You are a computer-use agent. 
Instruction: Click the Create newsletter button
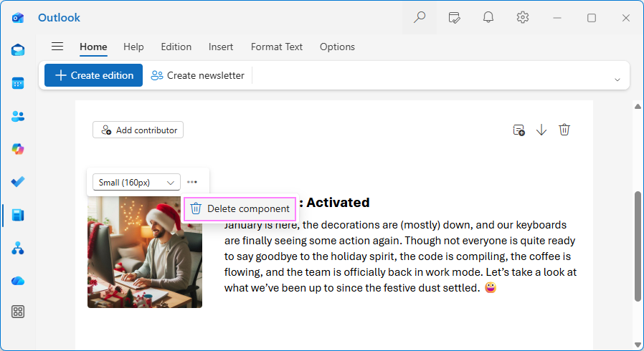pos(197,75)
